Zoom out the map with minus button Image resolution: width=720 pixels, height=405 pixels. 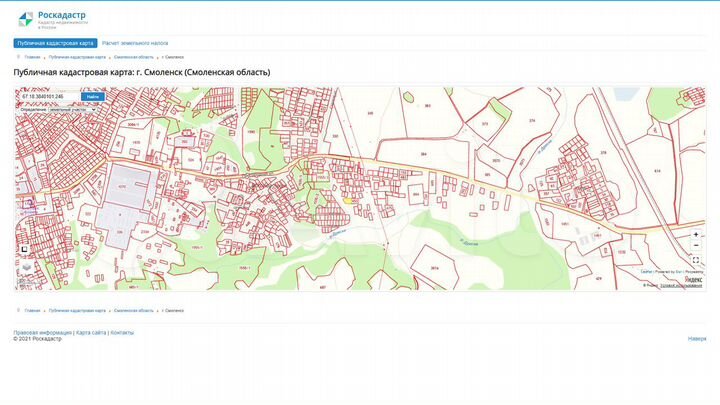click(696, 246)
